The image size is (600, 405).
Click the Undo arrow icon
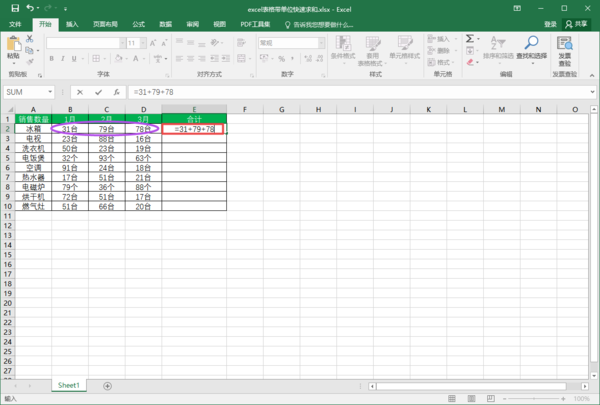(29, 8)
